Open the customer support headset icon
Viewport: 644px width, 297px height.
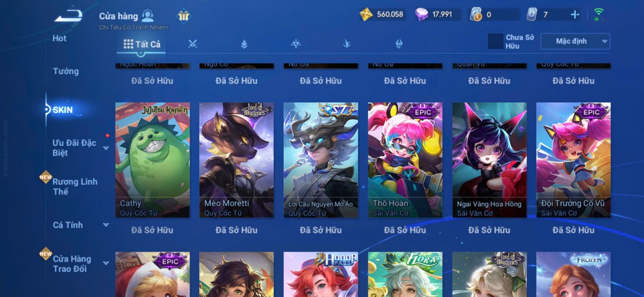click(x=148, y=16)
